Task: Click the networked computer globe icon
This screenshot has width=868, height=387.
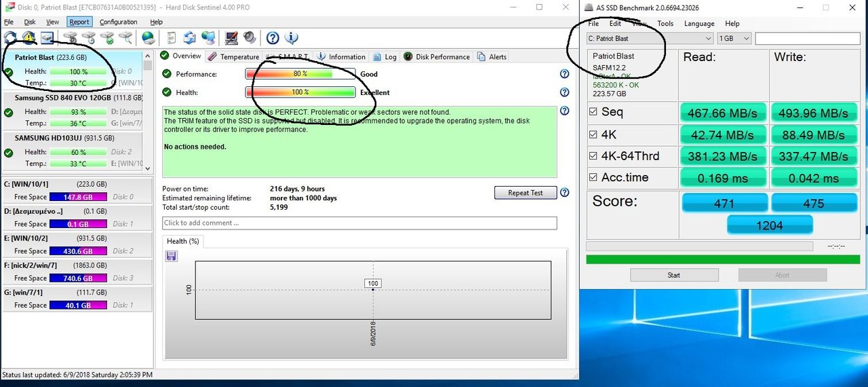Action: pos(208,38)
